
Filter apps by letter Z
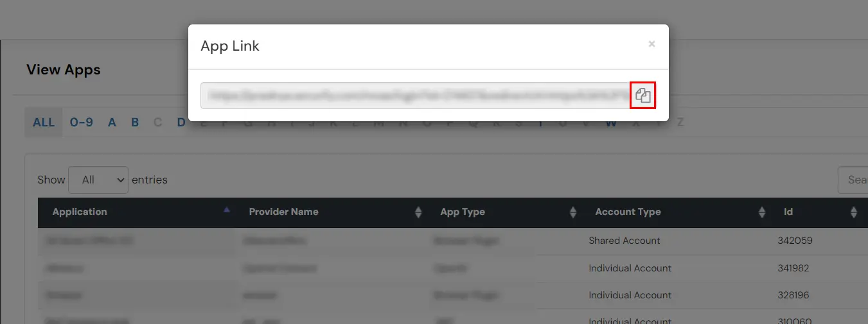click(680, 122)
